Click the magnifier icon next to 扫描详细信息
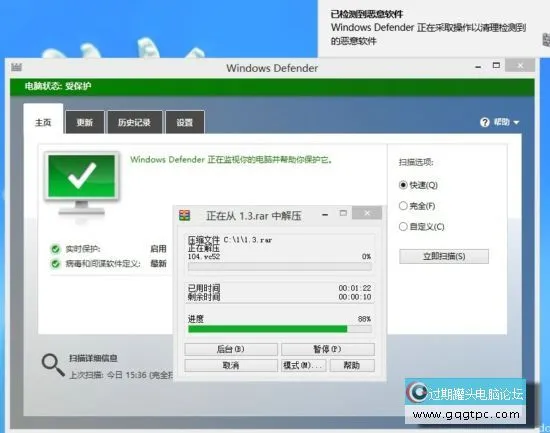Image resolution: width=550 pixels, height=433 pixels. pos(53,365)
